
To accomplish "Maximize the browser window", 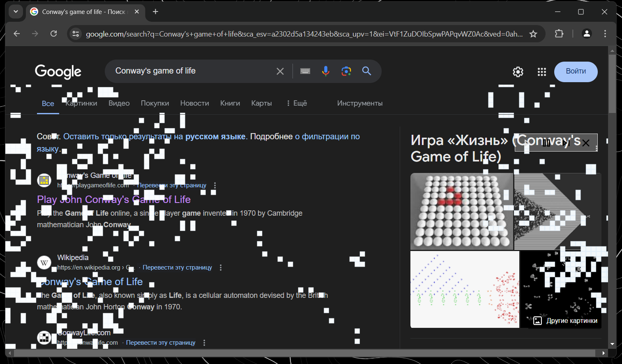I will [581, 12].
